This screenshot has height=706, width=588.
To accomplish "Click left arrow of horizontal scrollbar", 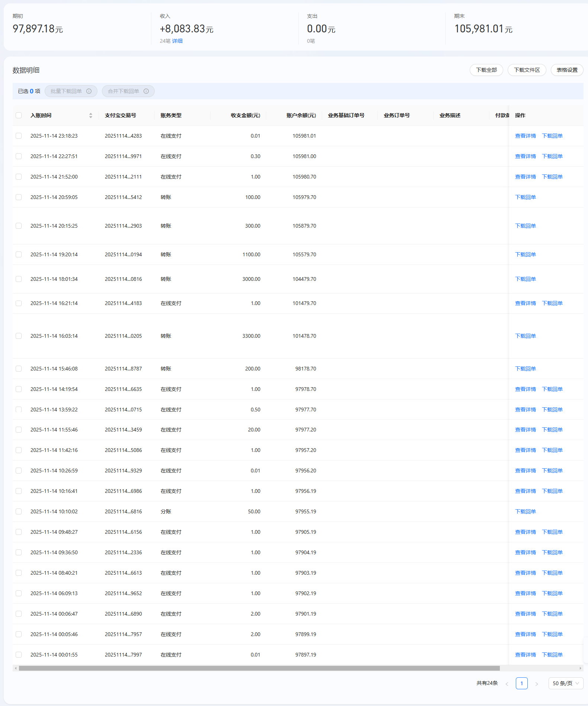I will click(16, 668).
